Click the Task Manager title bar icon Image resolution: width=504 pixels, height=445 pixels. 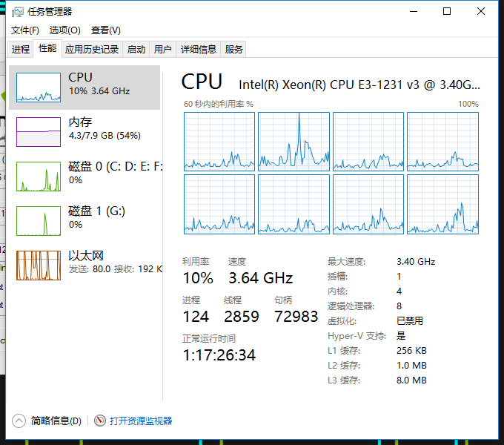click(18, 12)
